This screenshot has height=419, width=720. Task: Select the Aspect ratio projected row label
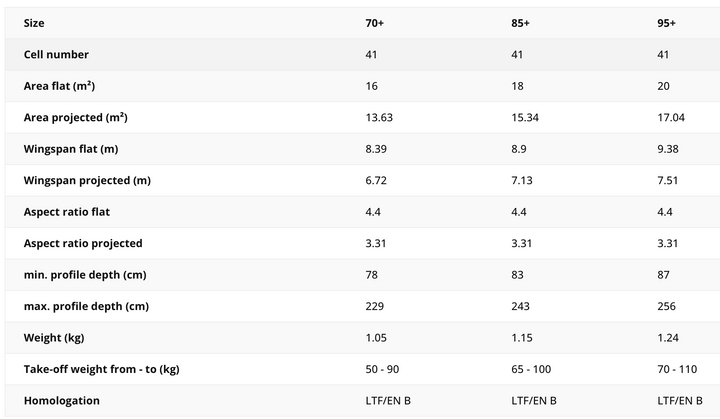pos(83,243)
